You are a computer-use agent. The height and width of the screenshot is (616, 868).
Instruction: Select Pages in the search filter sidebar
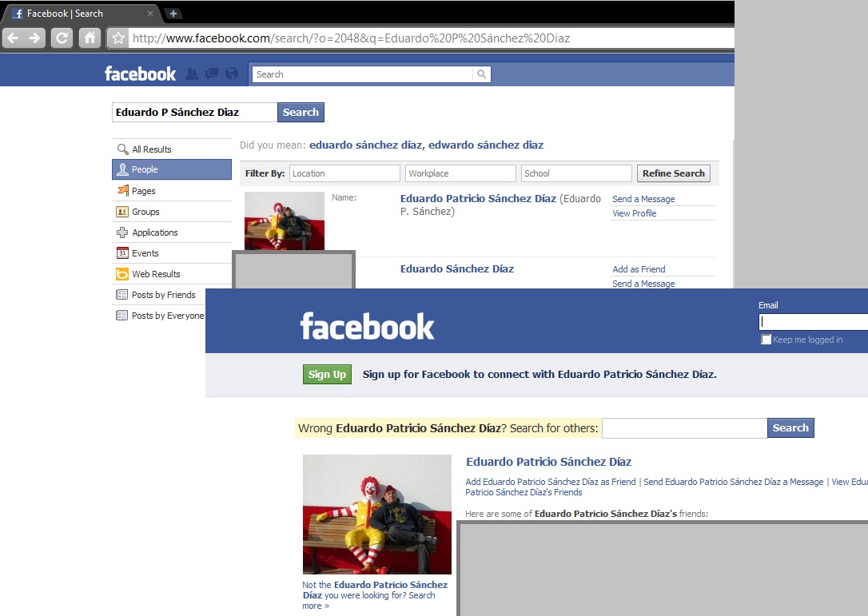144,191
